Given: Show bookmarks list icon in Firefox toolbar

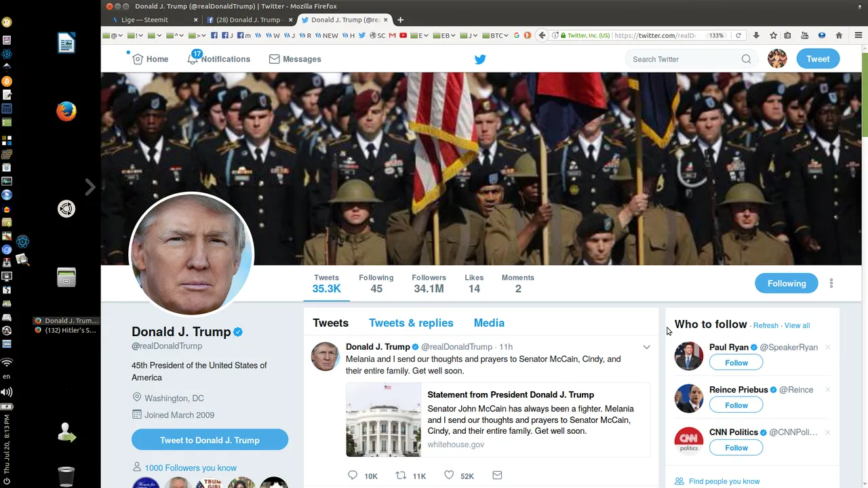Looking at the screenshot, I should (x=787, y=35).
